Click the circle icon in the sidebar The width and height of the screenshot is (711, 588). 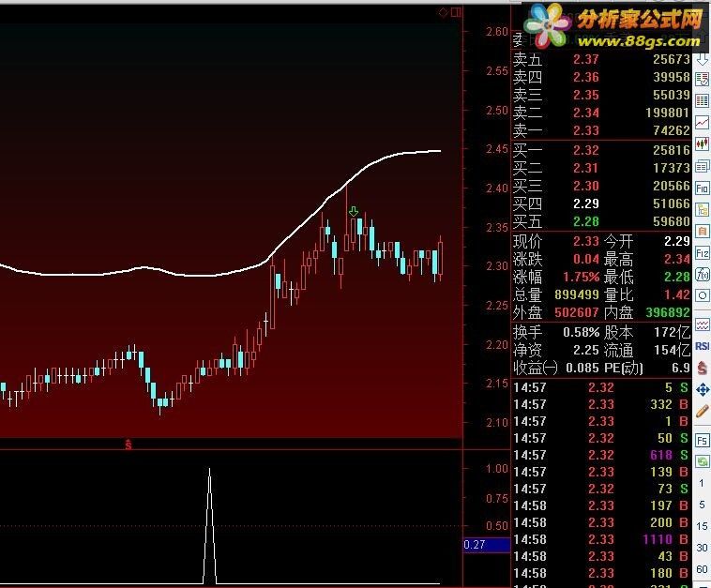tap(702, 295)
